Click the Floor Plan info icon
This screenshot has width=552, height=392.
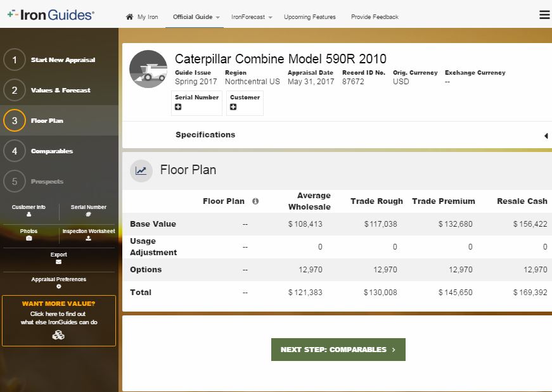click(x=255, y=201)
